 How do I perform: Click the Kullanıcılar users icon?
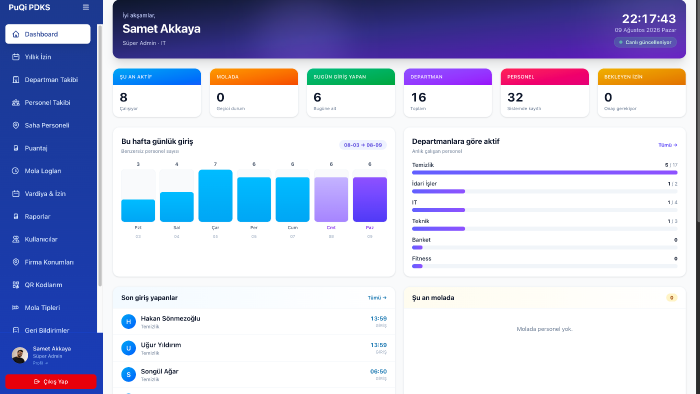click(16, 239)
